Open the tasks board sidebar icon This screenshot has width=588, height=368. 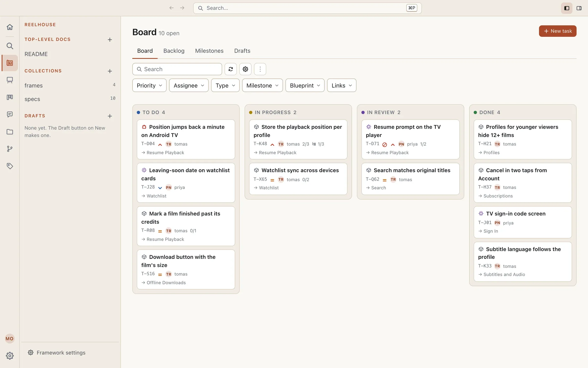[x=10, y=63]
